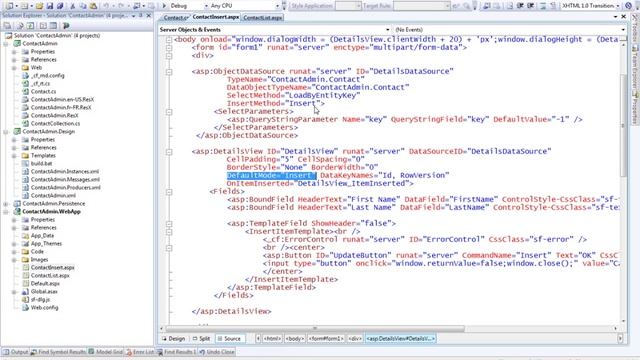Viewport: 640px width, 360px height.
Task: Click the Open File folder icon
Action: [x=39, y=6]
